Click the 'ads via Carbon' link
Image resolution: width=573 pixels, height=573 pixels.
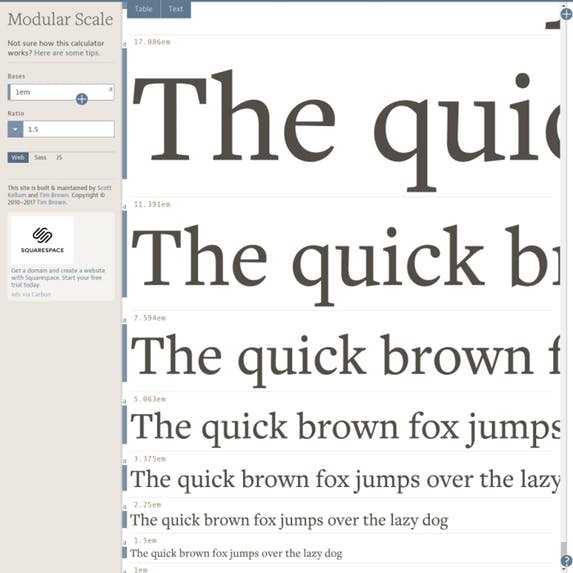click(x=31, y=294)
